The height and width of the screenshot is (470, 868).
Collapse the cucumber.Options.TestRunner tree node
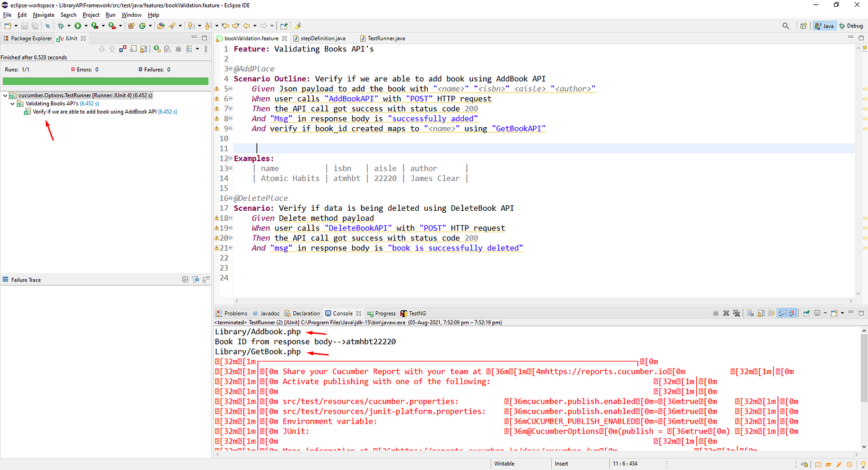(5, 95)
